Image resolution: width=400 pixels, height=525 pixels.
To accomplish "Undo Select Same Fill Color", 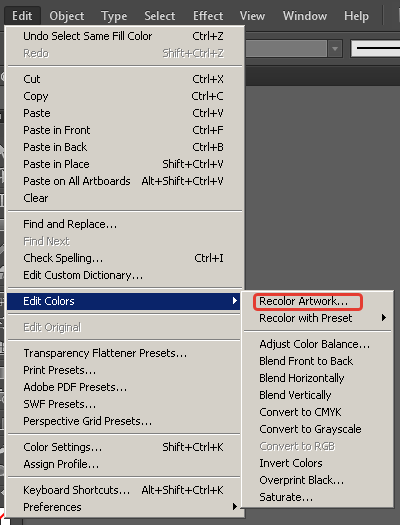I will click(124, 36).
